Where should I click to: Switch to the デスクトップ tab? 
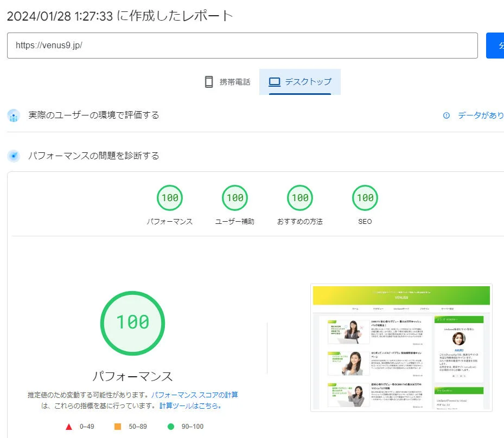[300, 82]
